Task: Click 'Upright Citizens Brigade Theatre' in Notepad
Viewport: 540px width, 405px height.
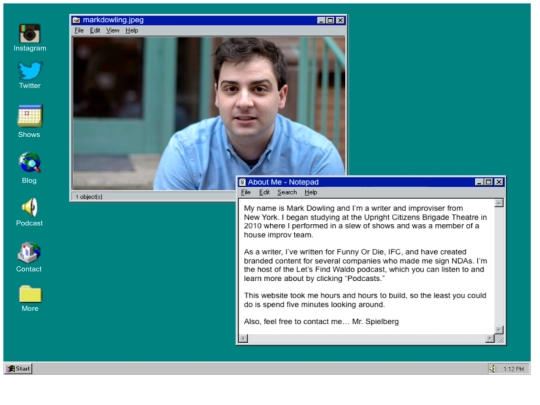Action: (x=422, y=217)
